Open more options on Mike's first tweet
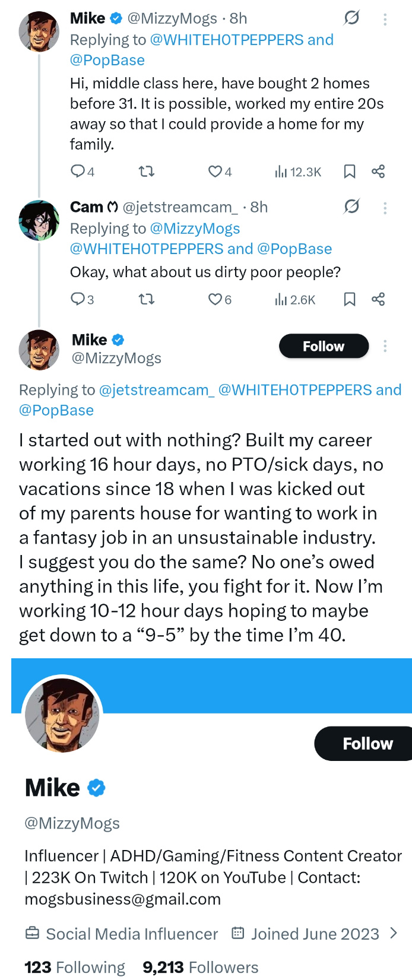This screenshot has width=412, height=980. [x=385, y=20]
